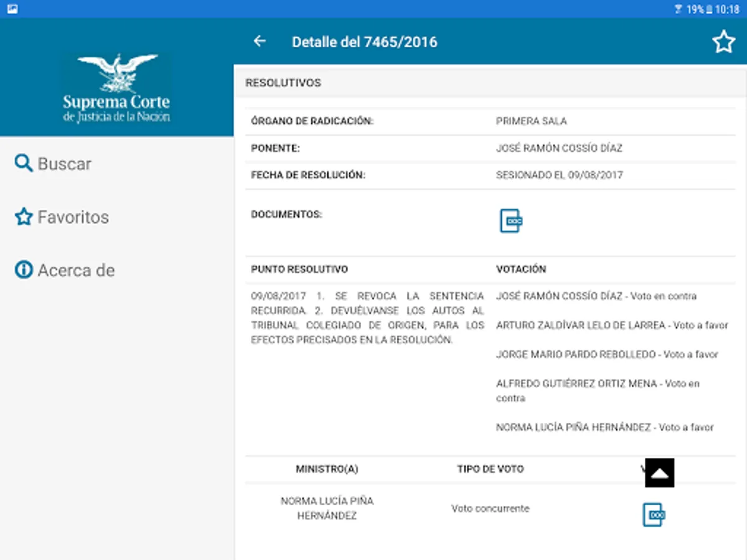
Task: Select Norma Lucía Piña Hernández Voto a favor
Action: (x=604, y=427)
